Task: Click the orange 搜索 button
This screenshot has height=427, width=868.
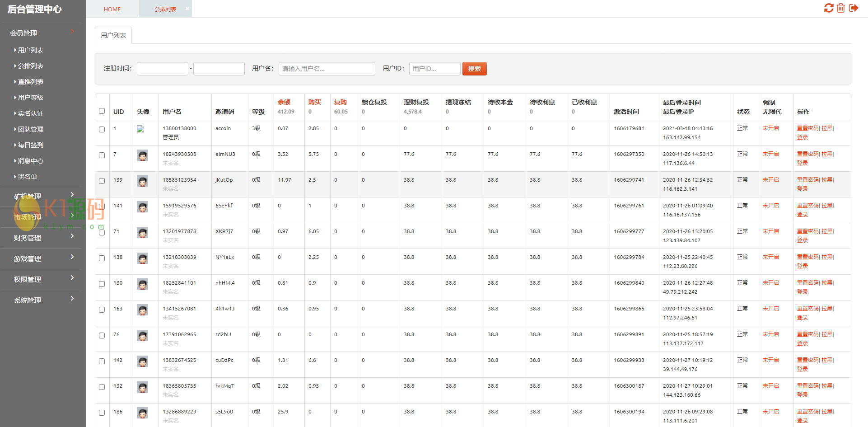Action: [474, 69]
